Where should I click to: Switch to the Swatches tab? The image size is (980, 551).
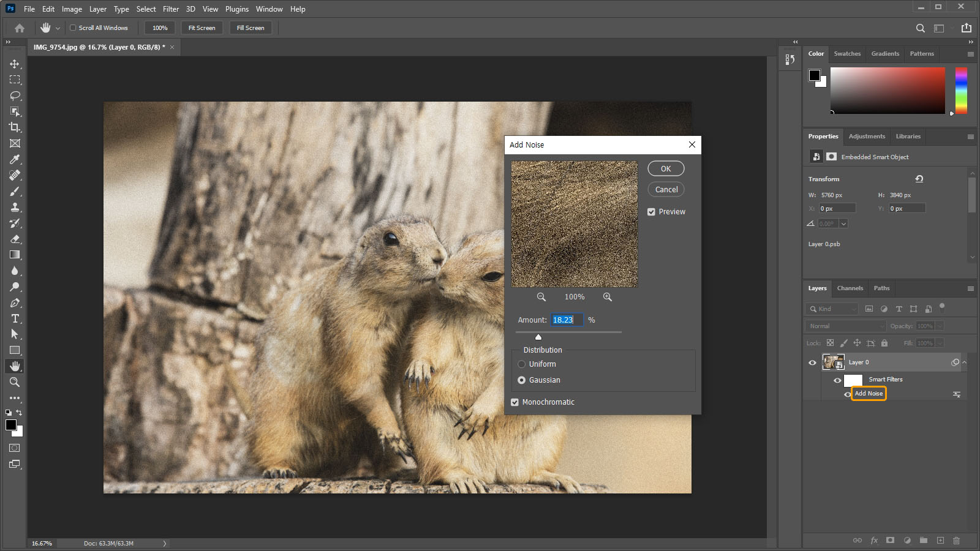847,54
